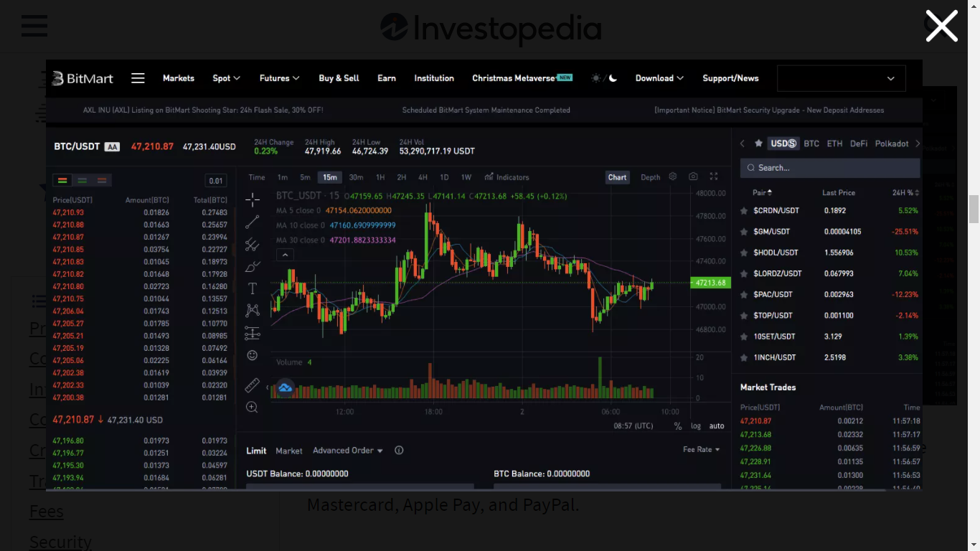Select the 5m chart interval
Screen dimensions: 980x551
tap(305, 177)
